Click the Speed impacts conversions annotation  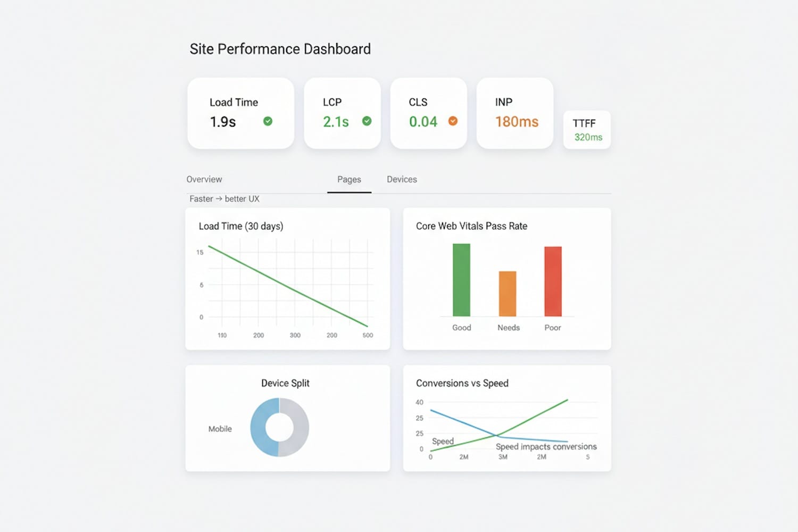546,447
